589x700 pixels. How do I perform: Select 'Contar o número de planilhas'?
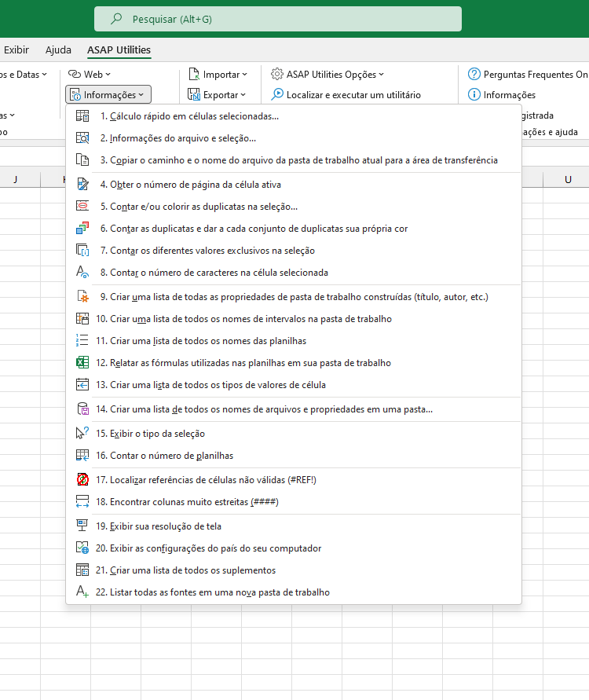(x=294, y=455)
